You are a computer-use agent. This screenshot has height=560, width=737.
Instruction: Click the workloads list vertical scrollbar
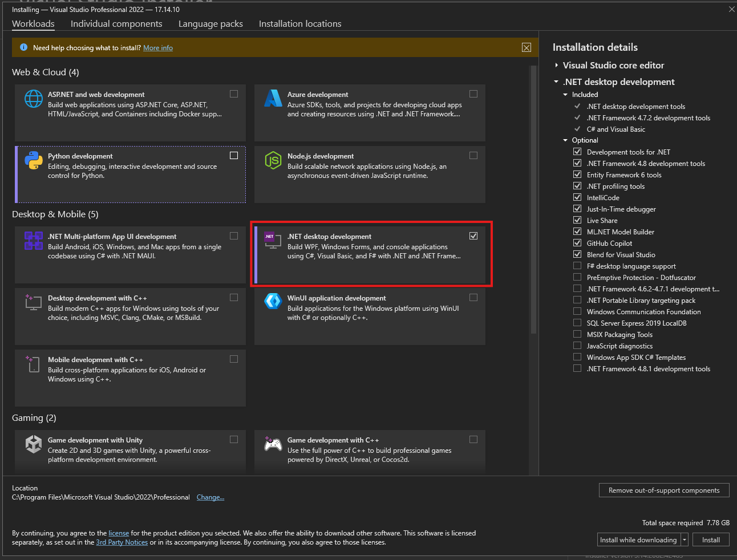[x=534, y=200]
